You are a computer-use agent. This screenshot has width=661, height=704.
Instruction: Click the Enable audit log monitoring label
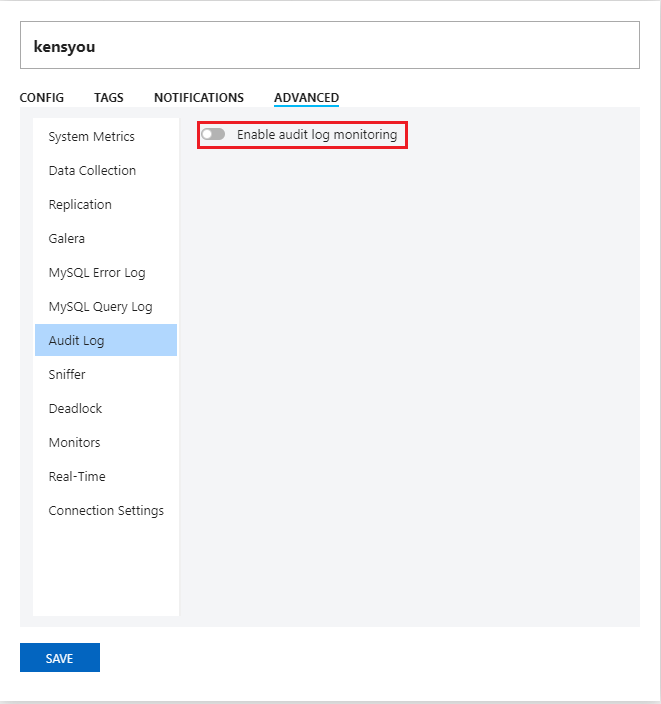[x=317, y=135]
